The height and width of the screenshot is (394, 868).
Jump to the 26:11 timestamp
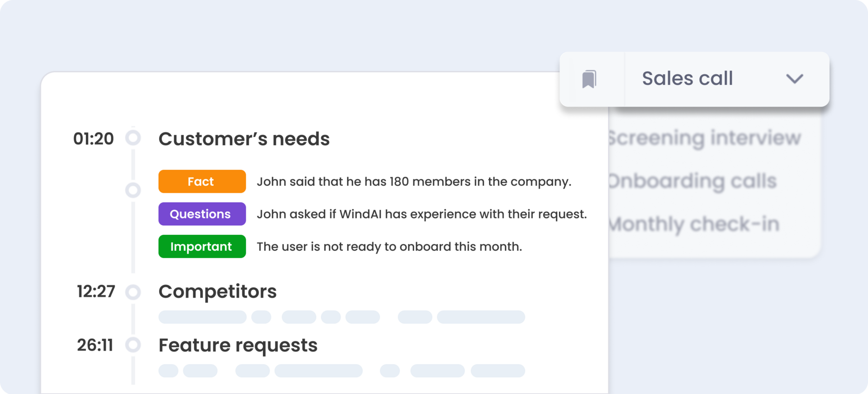(x=95, y=345)
